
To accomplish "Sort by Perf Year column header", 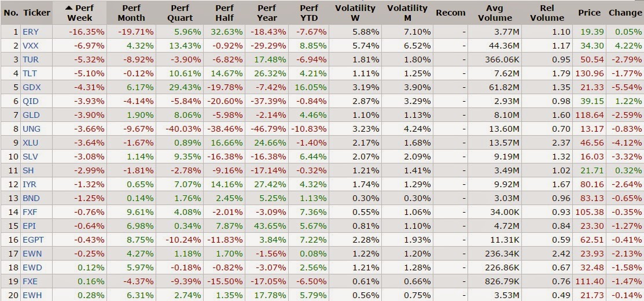I will tap(267, 13).
